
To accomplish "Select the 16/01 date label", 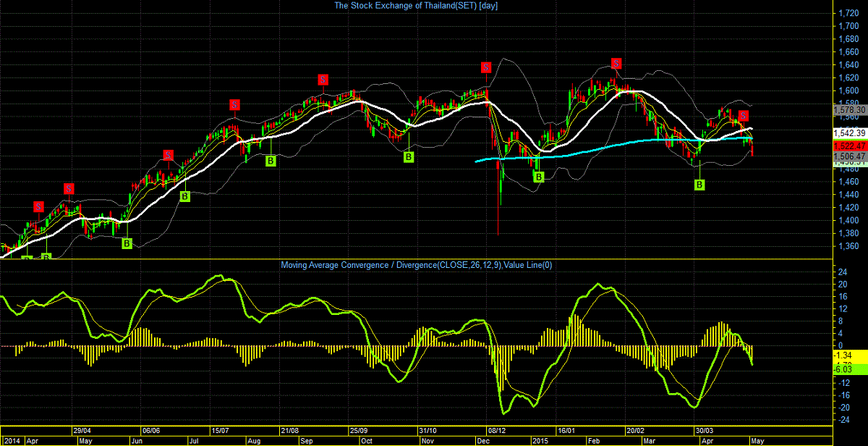I will [567, 429].
